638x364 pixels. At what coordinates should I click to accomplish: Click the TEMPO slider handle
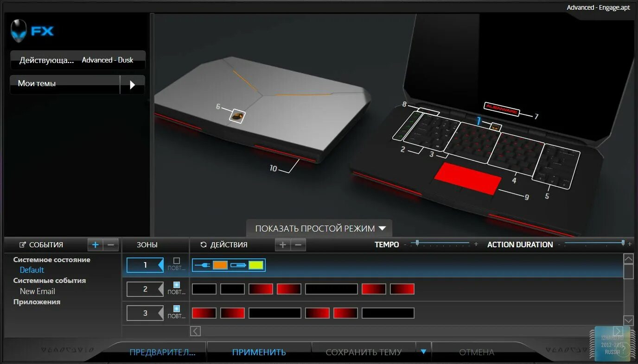(x=417, y=242)
